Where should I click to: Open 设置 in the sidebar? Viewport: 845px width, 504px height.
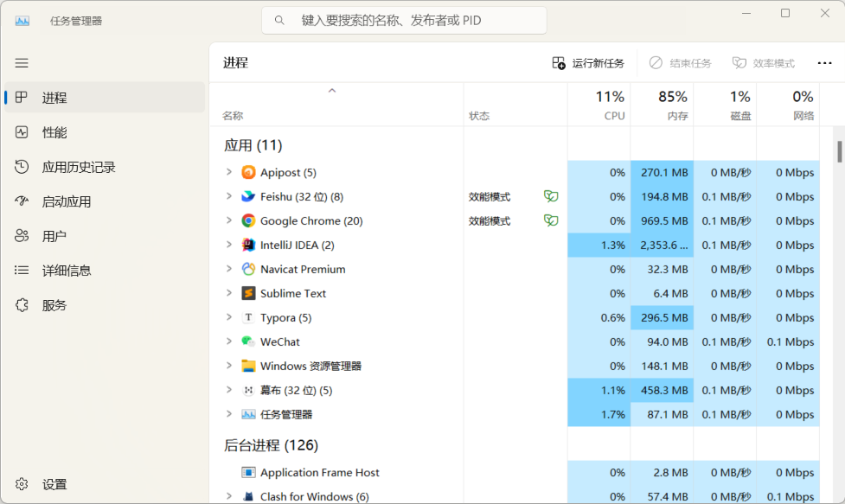tap(105, 484)
